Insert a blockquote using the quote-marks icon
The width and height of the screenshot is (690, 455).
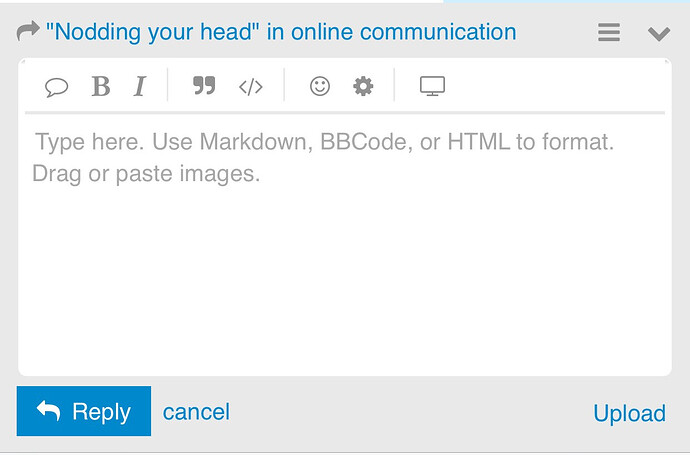[204, 86]
